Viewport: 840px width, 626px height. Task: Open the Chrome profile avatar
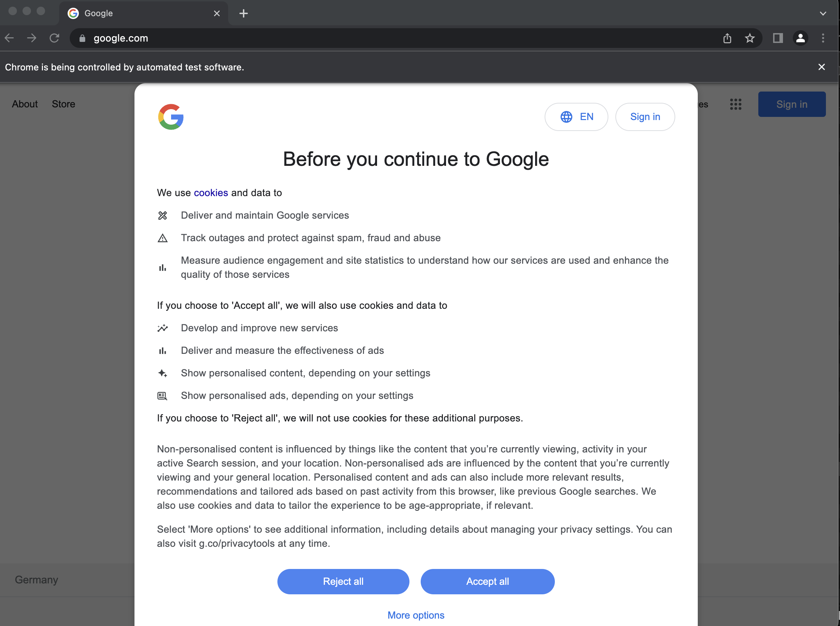[x=800, y=38]
